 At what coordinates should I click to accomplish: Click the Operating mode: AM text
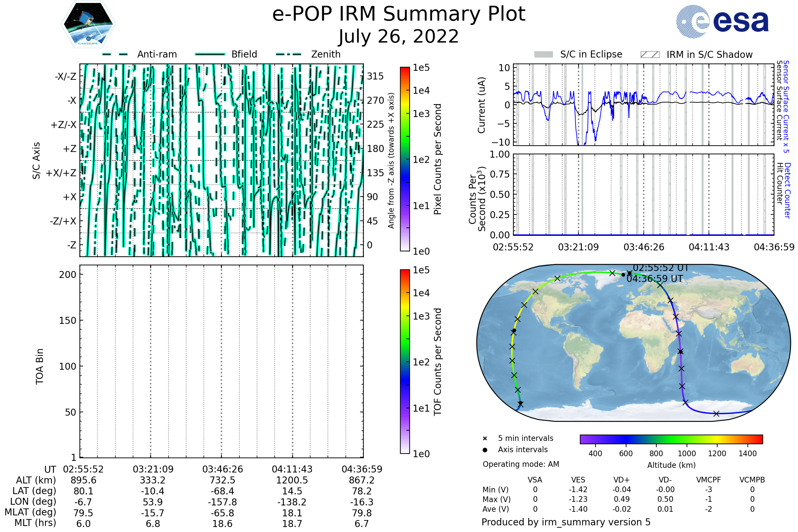(x=521, y=464)
